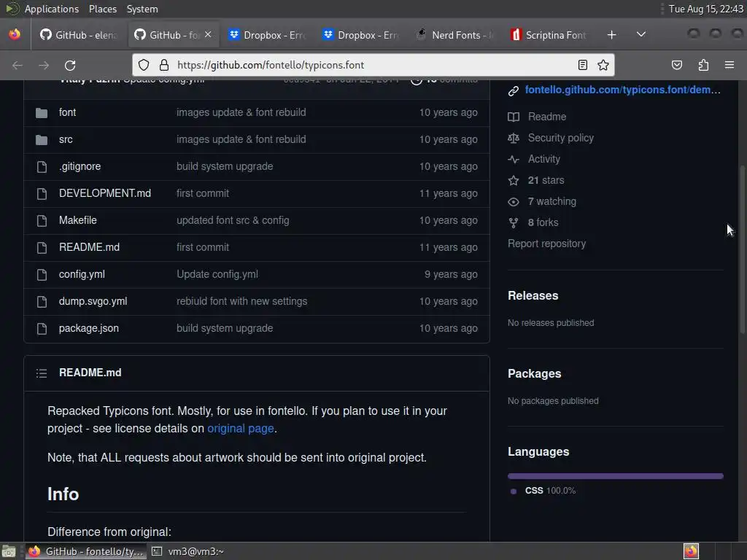The width and height of the screenshot is (747, 560).
Task: Open the Applications menu
Action: pyautogui.click(x=52, y=9)
